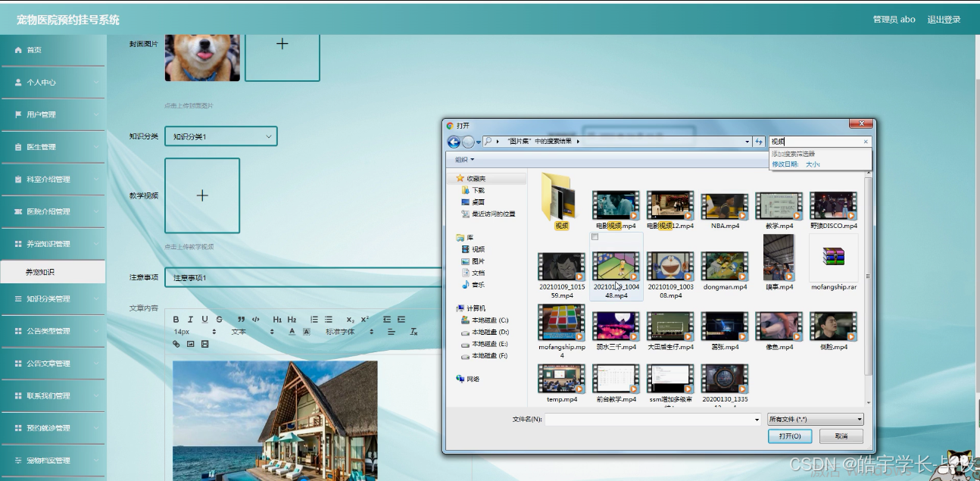Open text background color picker
This screenshot has height=481, width=980.
[x=307, y=332]
